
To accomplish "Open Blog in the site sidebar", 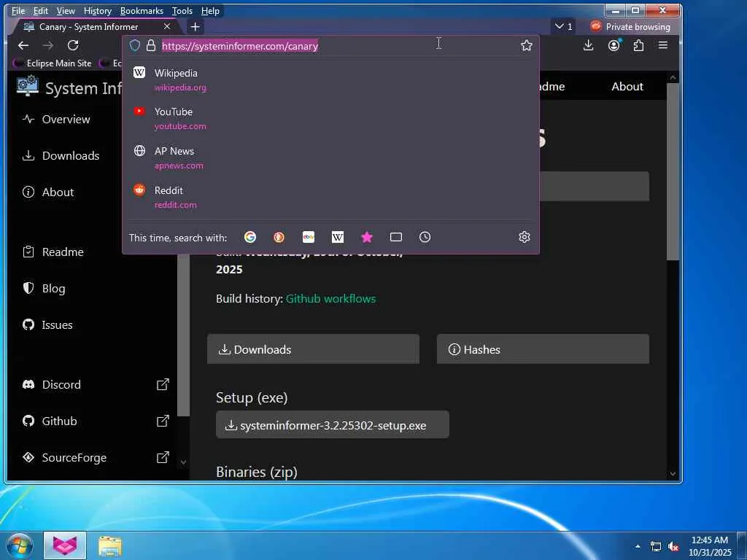I will coord(43,288).
